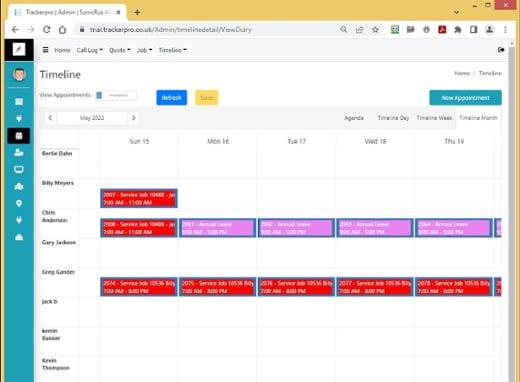Click zoom magnifier icon in address bar
The width and height of the screenshot is (520, 382).
[x=343, y=30]
